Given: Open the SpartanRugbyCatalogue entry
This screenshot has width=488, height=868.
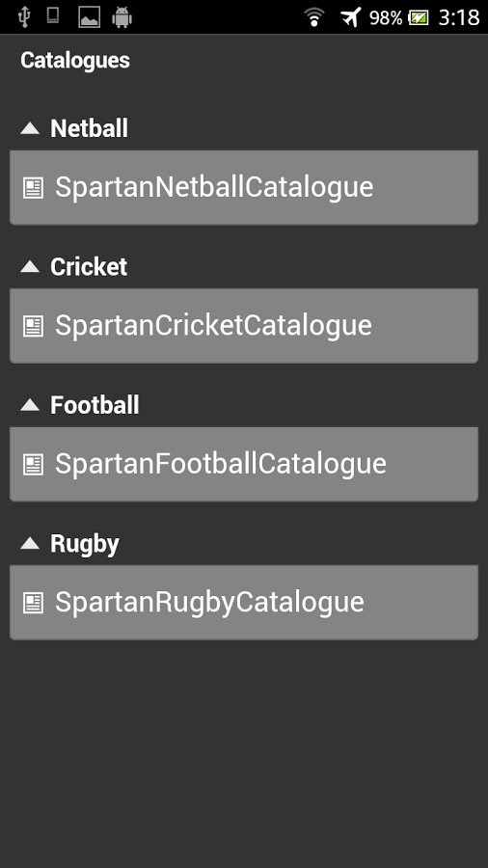Looking at the screenshot, I should [244, 603].
